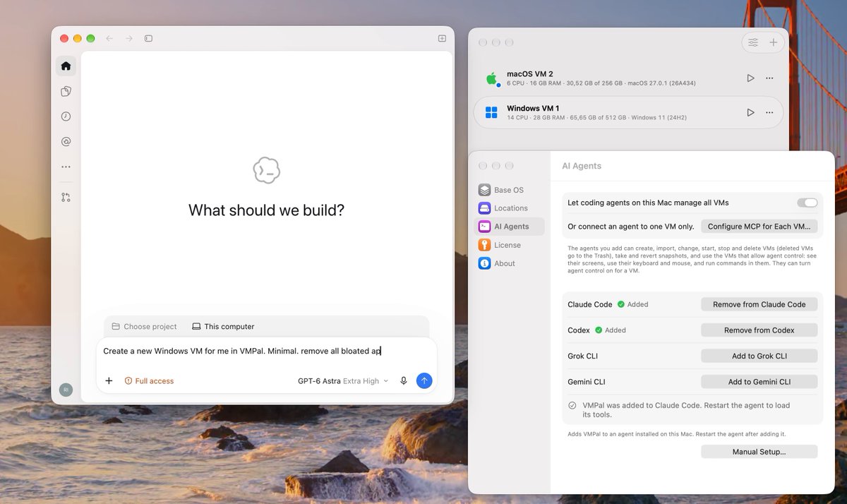Viewport: 847px width, 504px height.
Task: Click the plus attach button in prompt box
Action: (109, 381)
